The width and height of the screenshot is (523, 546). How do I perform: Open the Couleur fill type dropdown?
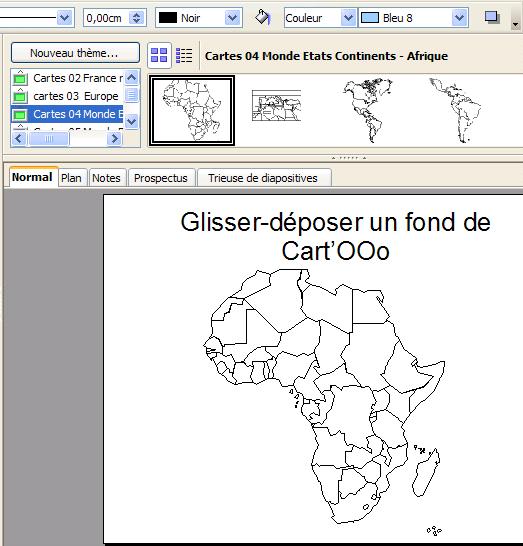(348, 17)
